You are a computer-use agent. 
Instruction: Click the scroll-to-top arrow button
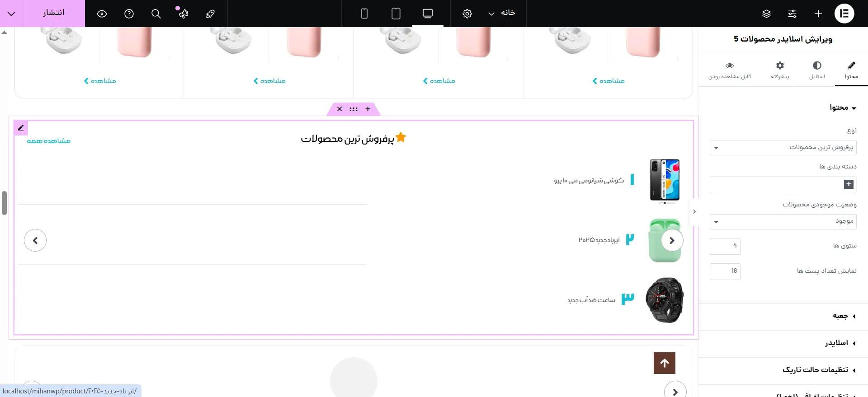664,363
